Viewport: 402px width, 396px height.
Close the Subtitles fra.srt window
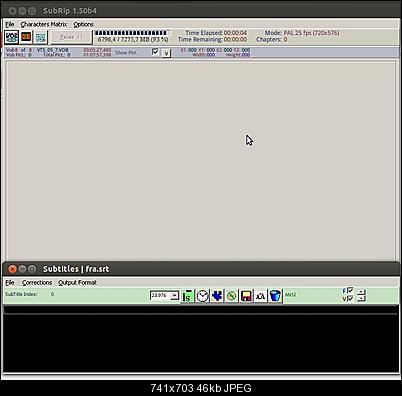[12, 269]
